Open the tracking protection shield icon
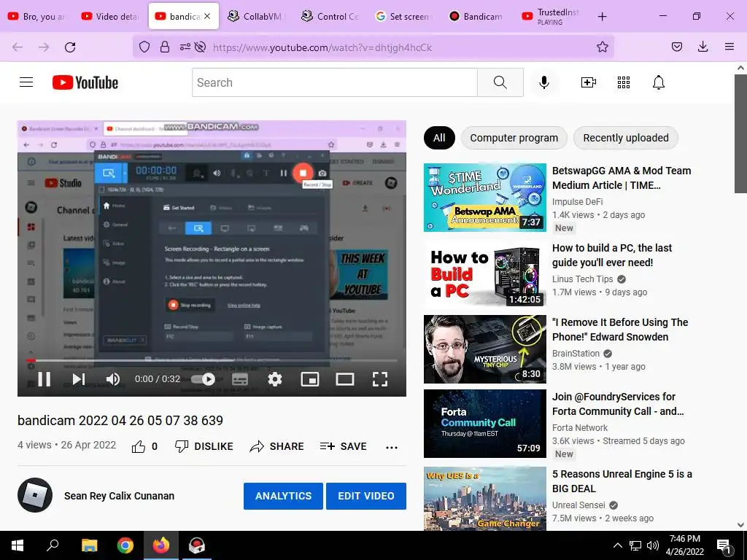747x560 pixels. [x=144, y=47]
